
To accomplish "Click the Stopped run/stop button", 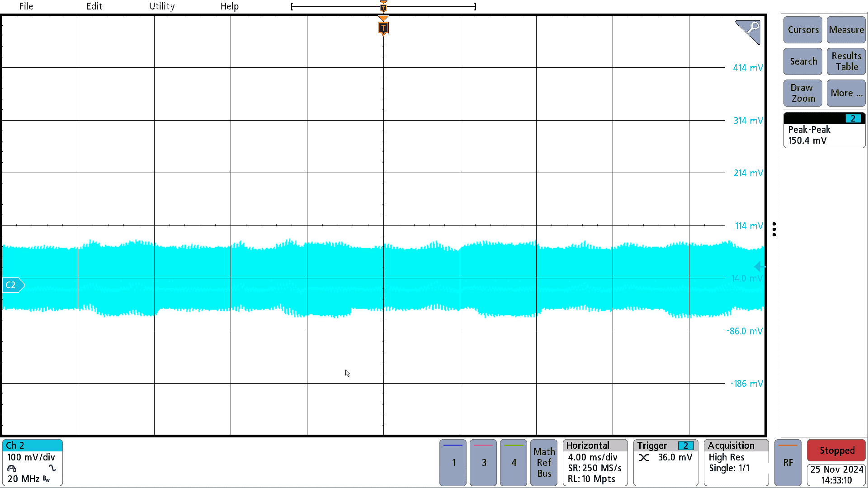I will [x=836, y=450].
